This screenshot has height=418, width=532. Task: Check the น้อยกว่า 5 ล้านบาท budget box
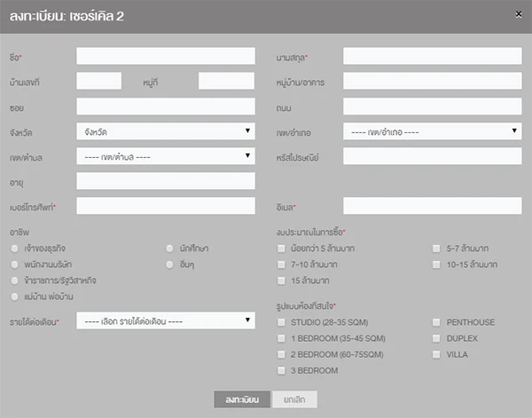point(281,248)
